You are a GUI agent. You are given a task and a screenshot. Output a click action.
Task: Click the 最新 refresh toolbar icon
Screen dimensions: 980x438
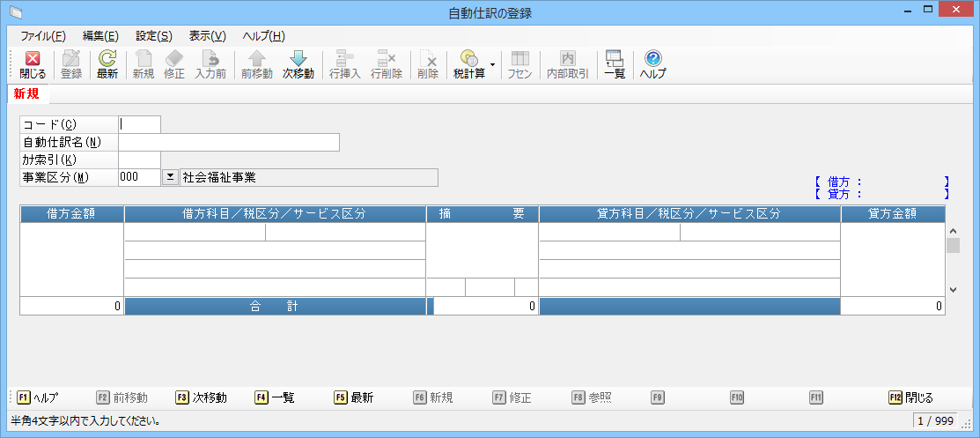(x=107, y=65)
